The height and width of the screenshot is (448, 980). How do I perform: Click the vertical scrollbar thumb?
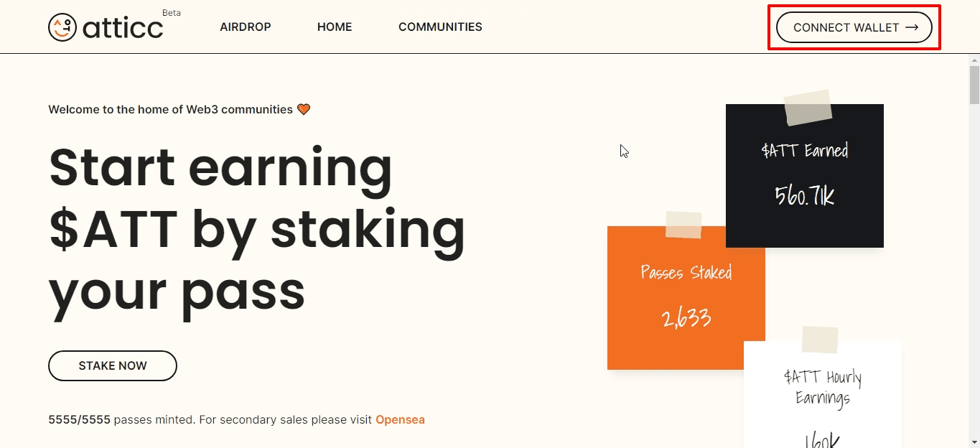[x=974, y=85]
